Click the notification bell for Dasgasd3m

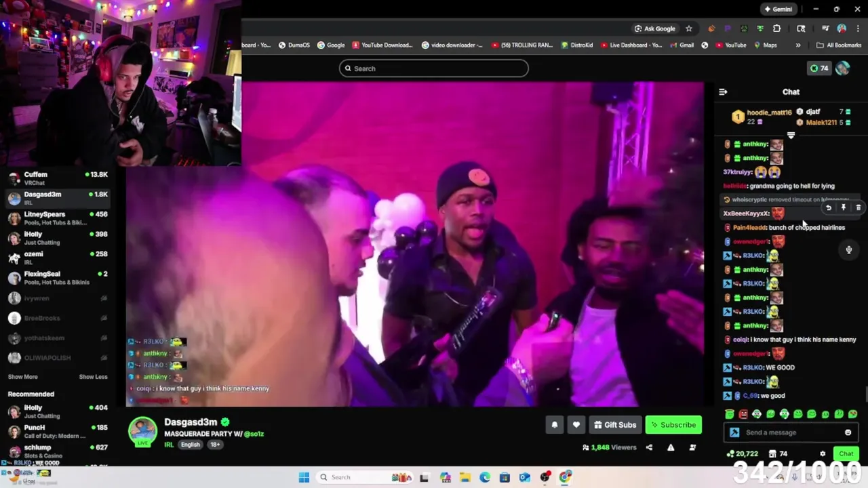[x=554, y=425]
